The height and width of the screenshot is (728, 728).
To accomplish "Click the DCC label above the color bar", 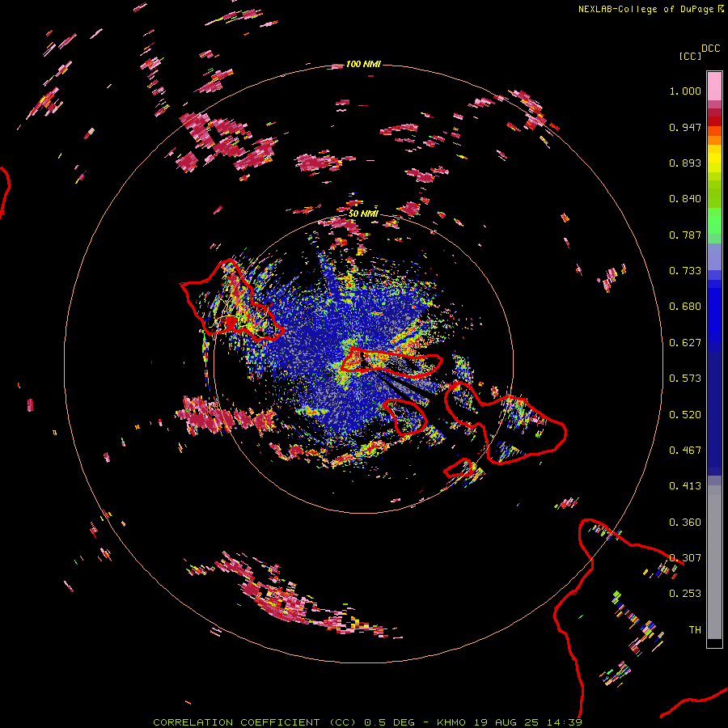I will (711, 49).
